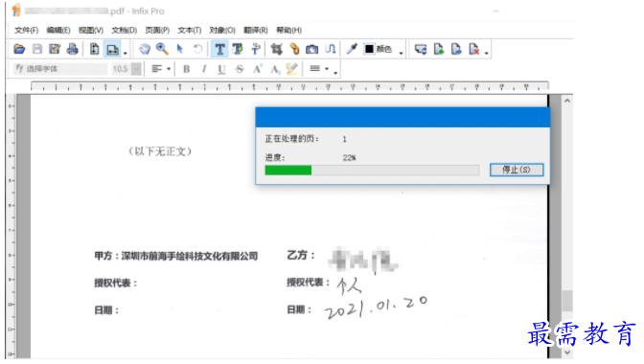Click the text alignment icon
This screenshot has width=644, height=364.
(x=156, y=69)
